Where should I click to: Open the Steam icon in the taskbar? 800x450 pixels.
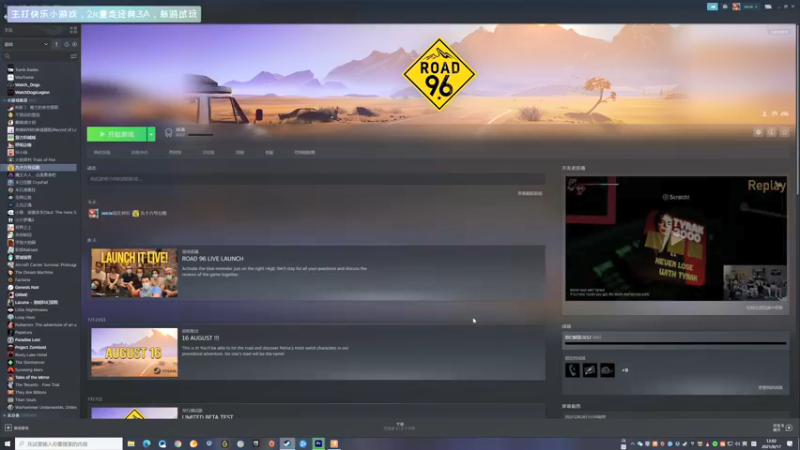(287, 444)
